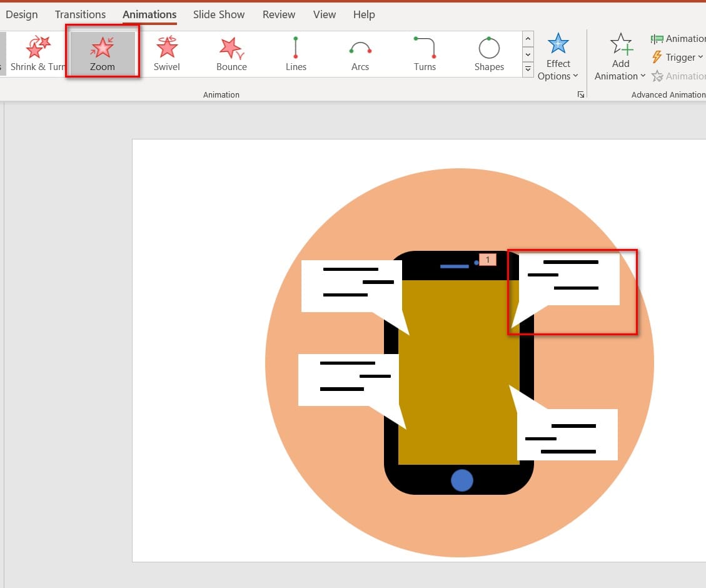Select the Shrink & Turn animation
Screen dimensions: 706x588
click(36, 54)
